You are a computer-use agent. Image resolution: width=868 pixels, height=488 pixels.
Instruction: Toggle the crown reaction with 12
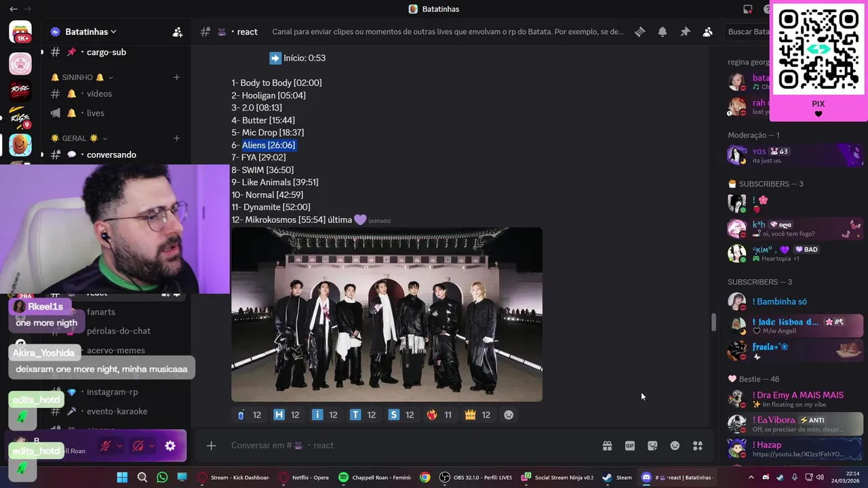[x=477, y=415]
